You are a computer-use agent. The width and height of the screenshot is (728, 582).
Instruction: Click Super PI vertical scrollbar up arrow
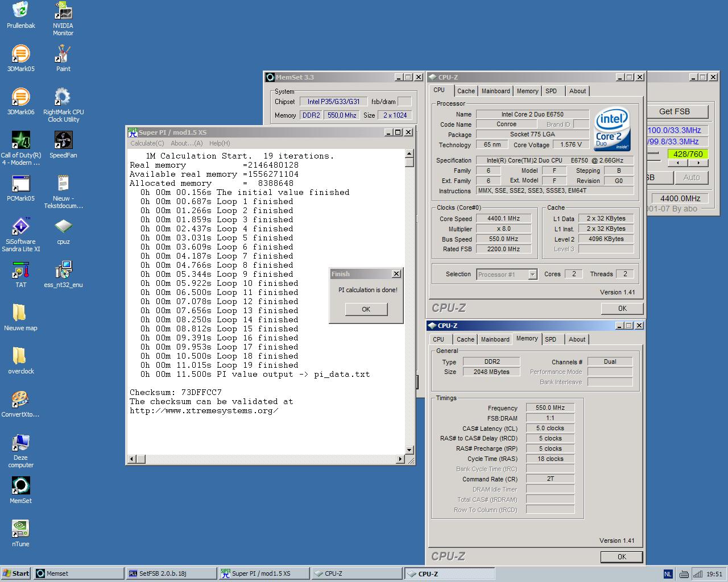409,153
